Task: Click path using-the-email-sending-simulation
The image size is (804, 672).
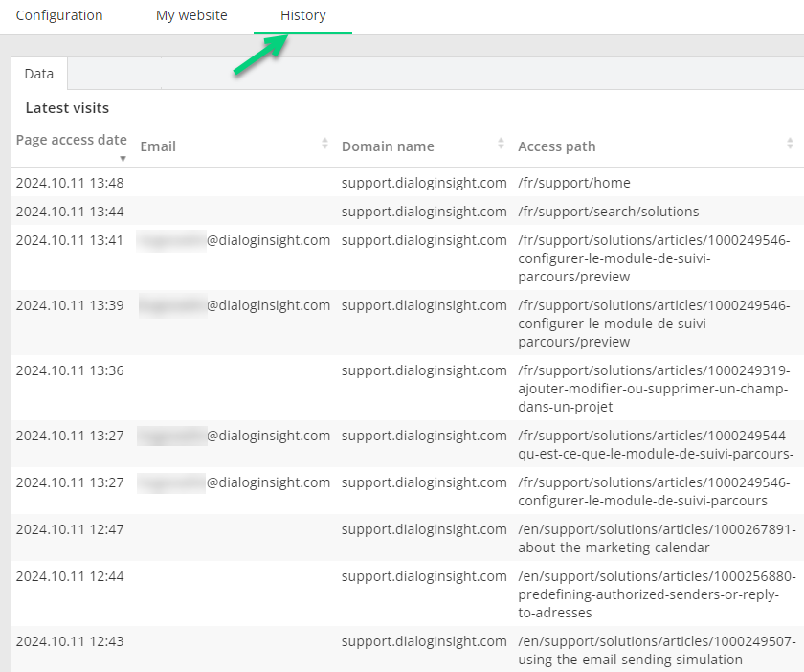Action: tap(657, 650)
